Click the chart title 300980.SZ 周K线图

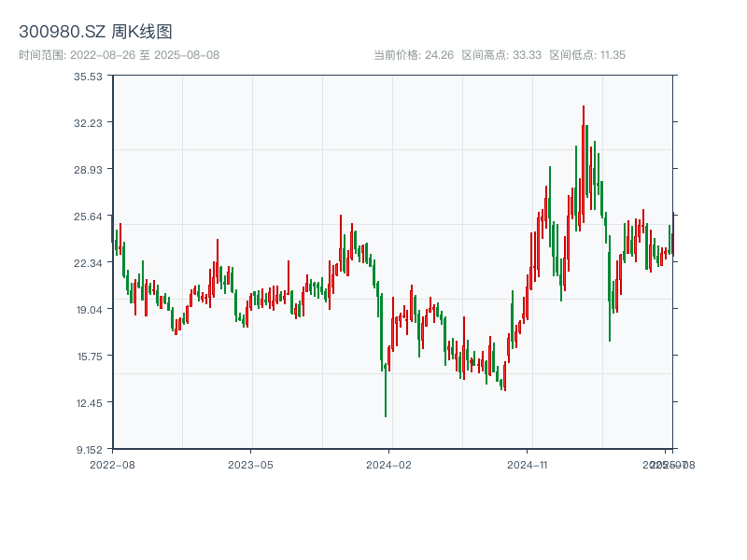(x=95, y=32)
